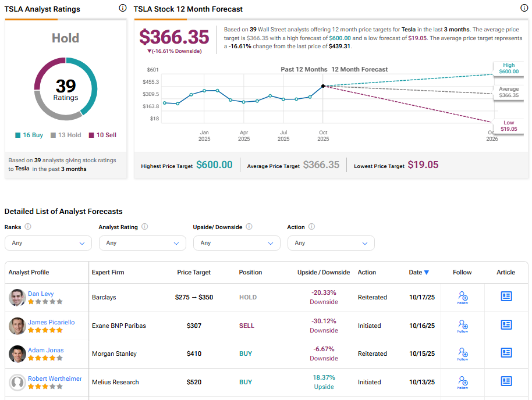Follow analyst James Picariello
532x400 pixels.
(463, 326)
